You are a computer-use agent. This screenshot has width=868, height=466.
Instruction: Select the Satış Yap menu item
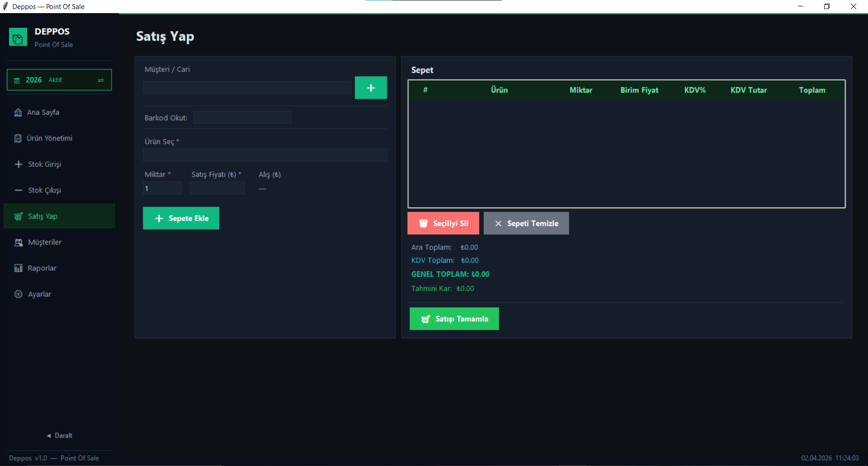tap(42, 217)
